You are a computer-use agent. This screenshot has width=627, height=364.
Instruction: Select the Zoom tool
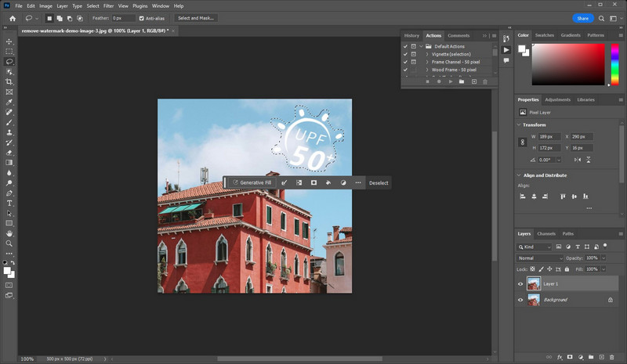point(9,243)
